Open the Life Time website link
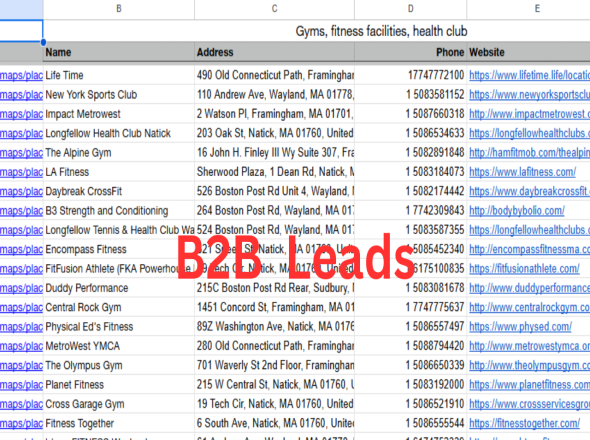Image resolution: width=590 pixels, height=440 pixels. (x=529, y=75)
